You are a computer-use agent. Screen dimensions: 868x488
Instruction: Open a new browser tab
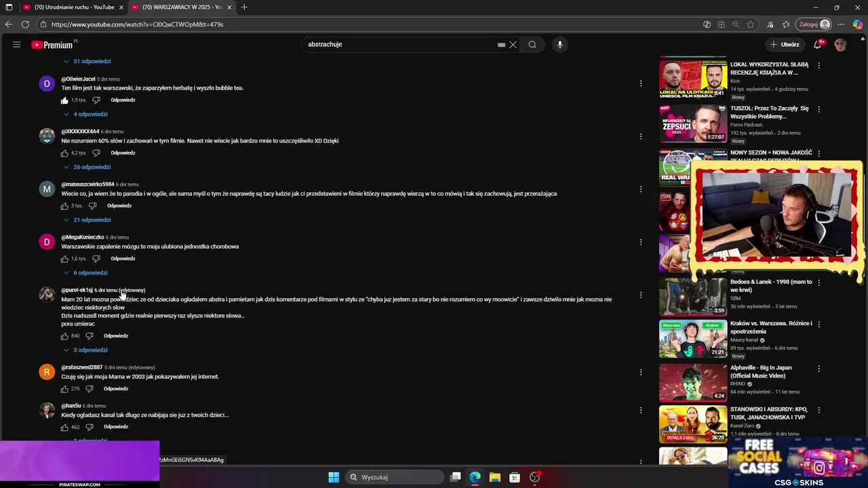click(x=244, y=7)
